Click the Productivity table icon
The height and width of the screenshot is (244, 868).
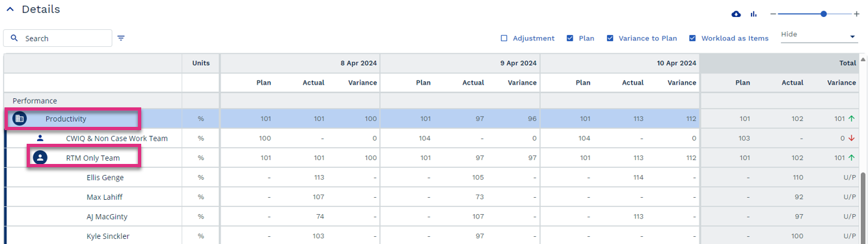tap(20, 119)
